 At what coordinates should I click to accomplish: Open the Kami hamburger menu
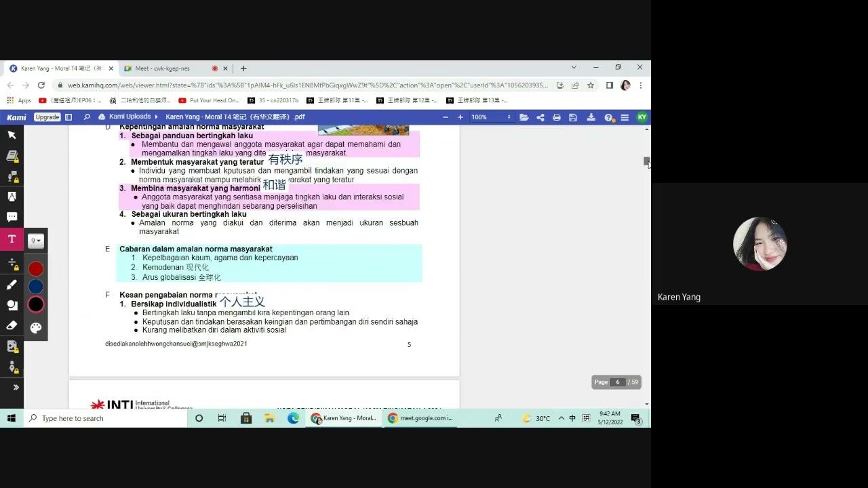(x=625, y=117)
